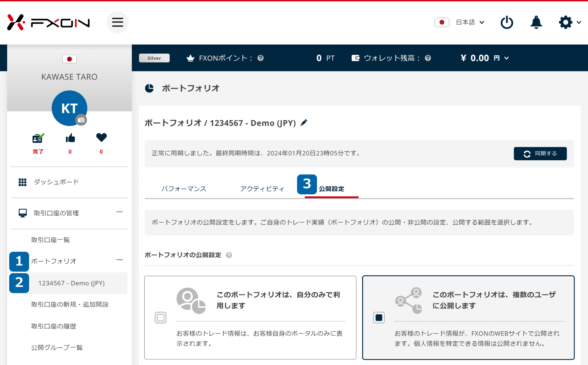Click the wallet balance icon
The height and width of the screenshot is (365, 588).
click(356, 58)
